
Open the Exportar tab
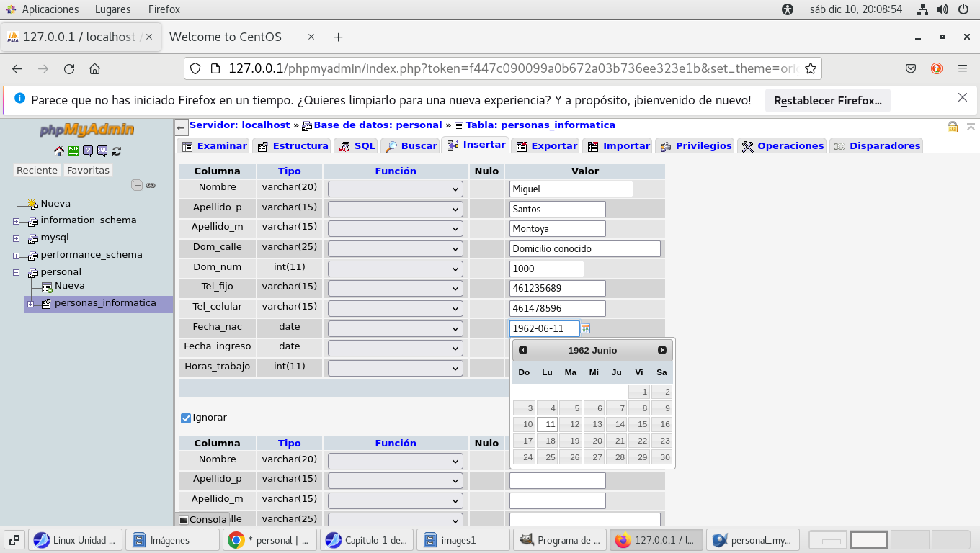pos(546,145)
